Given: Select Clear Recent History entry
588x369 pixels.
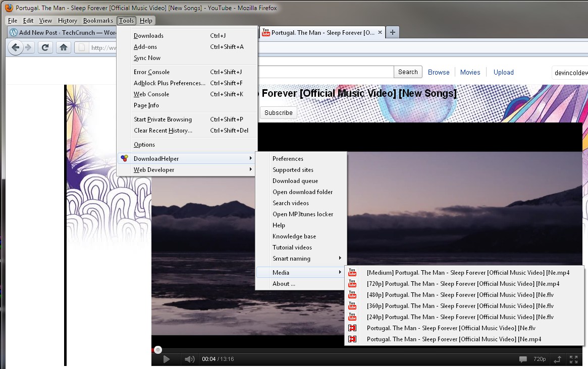Looking at the screenshot, I should click(x=186, y=131).
